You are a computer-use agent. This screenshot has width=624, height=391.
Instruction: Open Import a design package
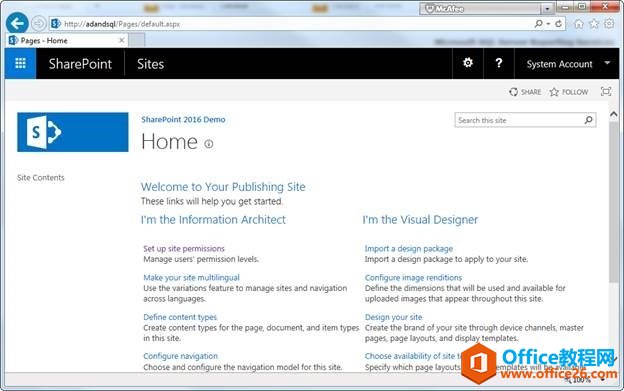409,248
